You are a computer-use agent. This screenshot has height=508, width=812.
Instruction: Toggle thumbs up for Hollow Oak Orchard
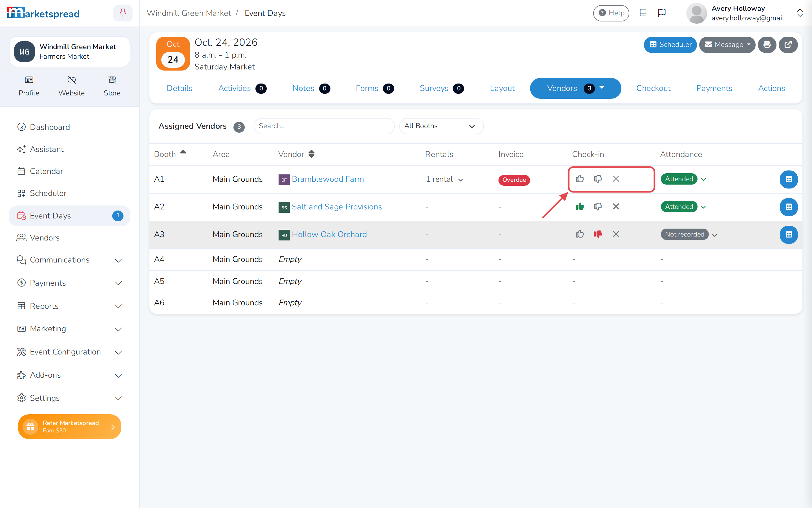[579, 234]
